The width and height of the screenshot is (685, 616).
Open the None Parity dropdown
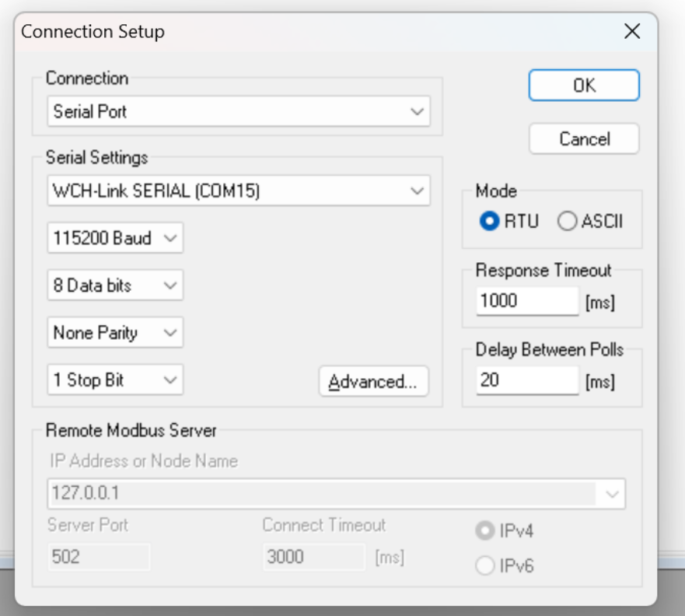point(115,332)
